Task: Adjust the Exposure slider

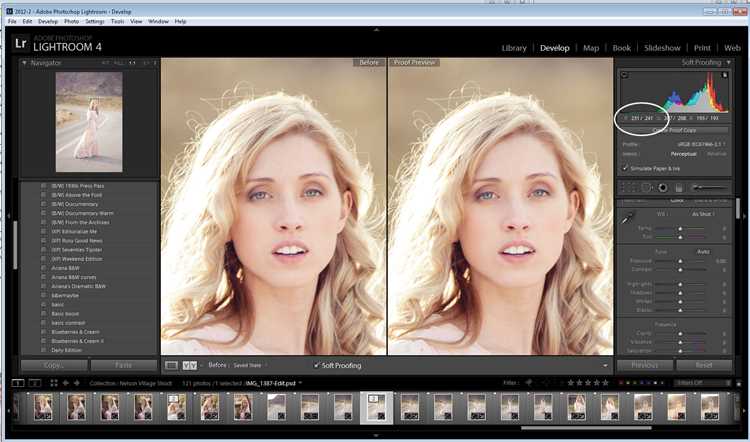Action: (x=680, y=261)
